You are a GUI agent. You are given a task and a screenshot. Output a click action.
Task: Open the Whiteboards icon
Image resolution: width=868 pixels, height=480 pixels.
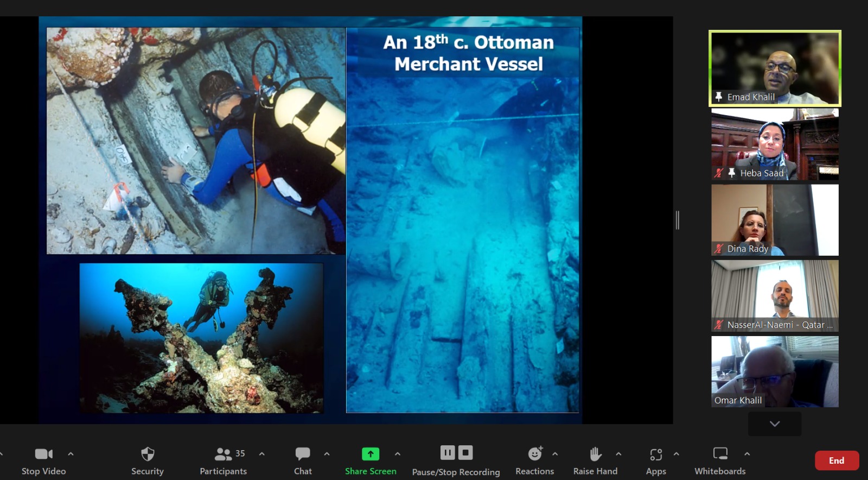coord(720,453)
